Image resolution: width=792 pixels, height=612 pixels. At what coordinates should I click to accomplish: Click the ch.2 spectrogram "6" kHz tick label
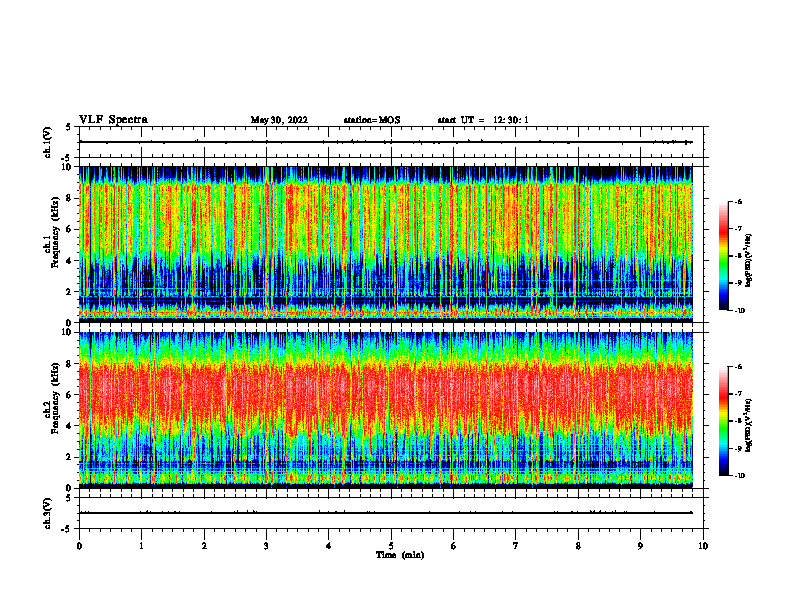click(x=70, y=395)
